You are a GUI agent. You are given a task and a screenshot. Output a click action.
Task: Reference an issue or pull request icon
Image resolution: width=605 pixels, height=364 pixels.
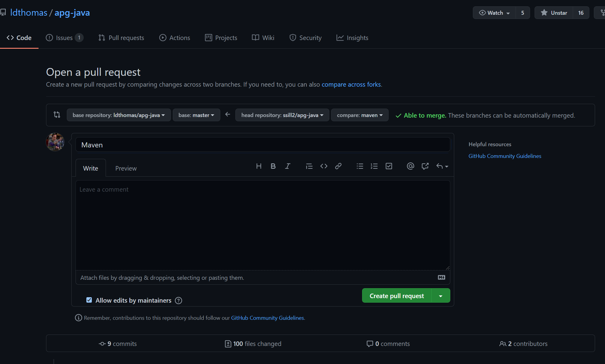pos(425,166)
